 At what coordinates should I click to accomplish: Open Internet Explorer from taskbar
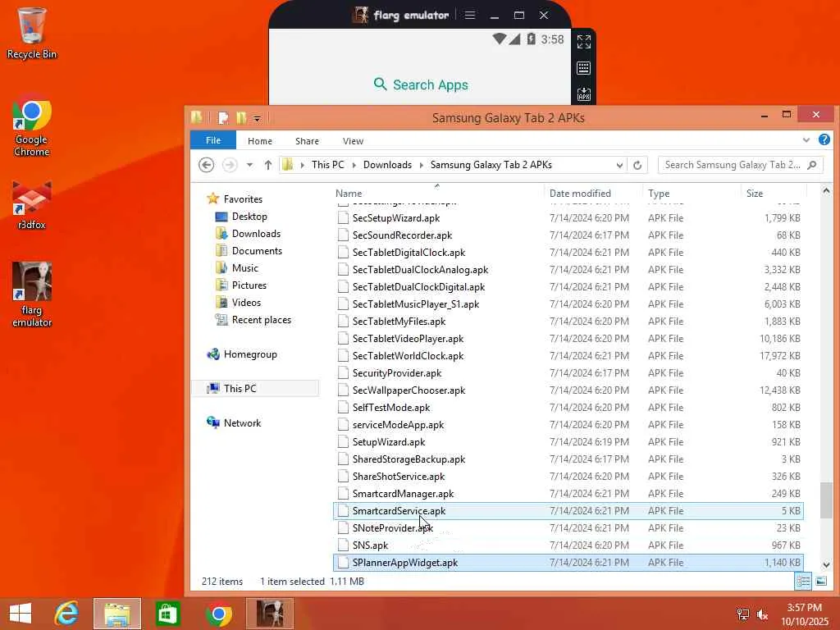click(67, 614)
